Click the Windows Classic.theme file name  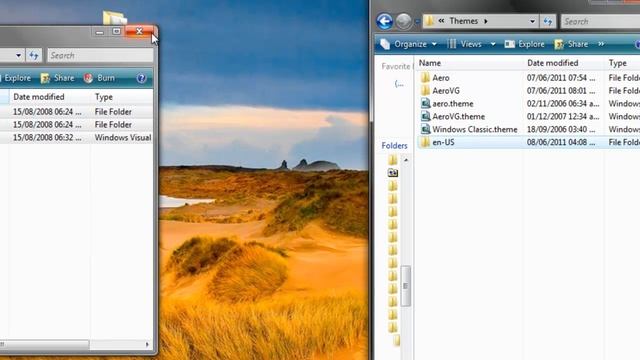coord(475,129)
